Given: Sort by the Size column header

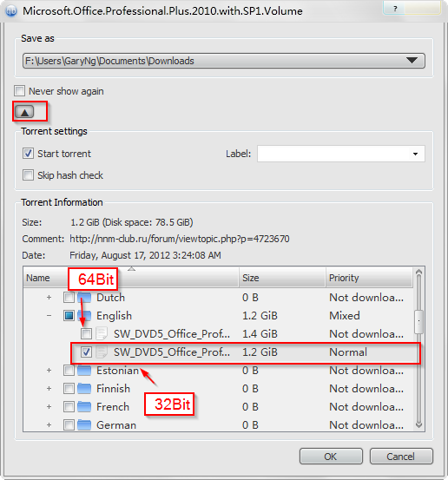Looking at the screenshot, I should (282, 278).
